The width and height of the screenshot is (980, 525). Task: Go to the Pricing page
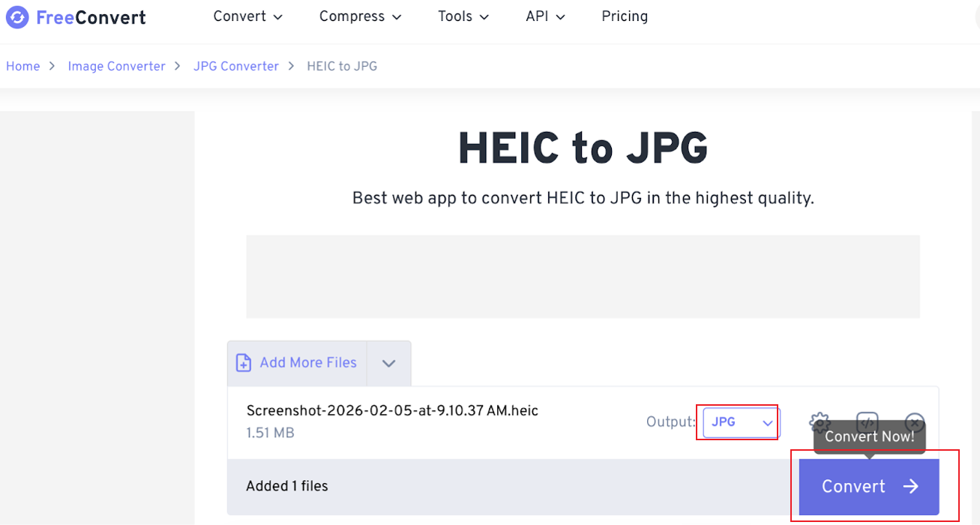coord(625,16)
